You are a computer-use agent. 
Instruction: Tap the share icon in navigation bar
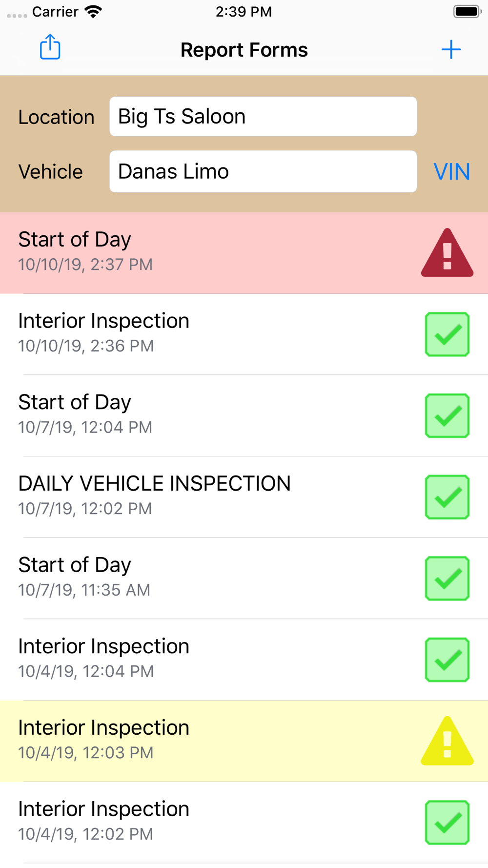[50, 48]
